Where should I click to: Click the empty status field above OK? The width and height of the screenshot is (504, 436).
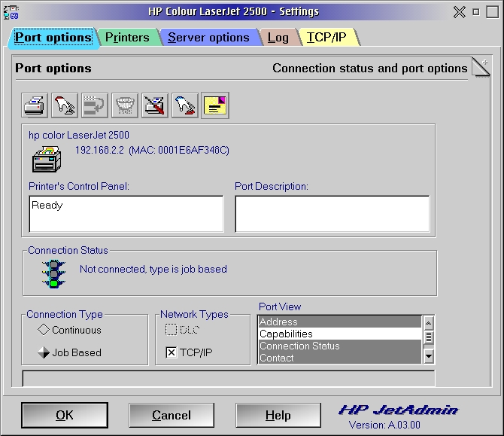coord(229,379)
